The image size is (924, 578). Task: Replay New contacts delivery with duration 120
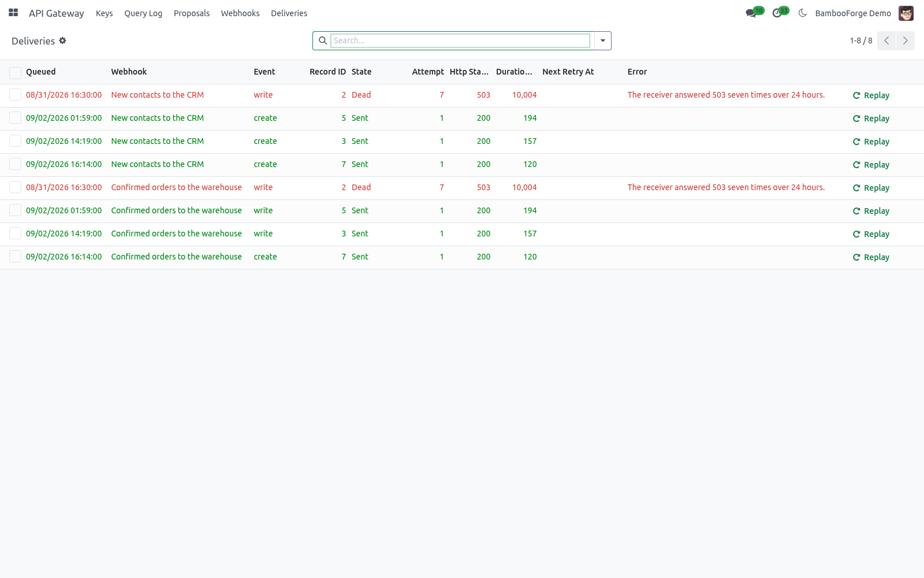tap(871, 165)
